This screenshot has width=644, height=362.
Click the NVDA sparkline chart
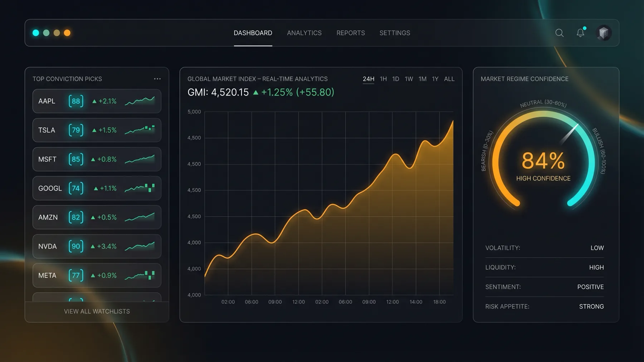[140, 246]
